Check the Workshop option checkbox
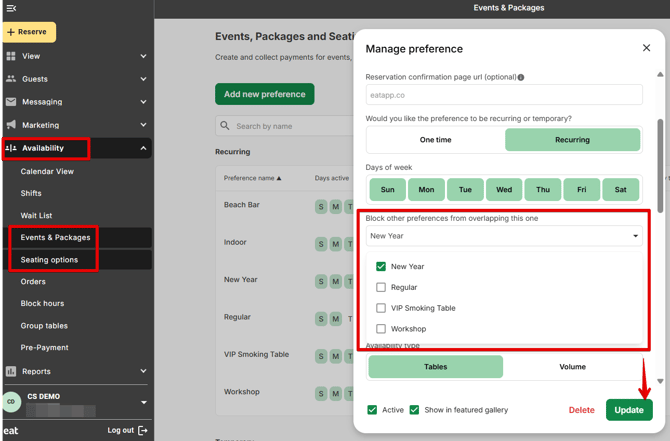670x441 pixels. pos(381,329)
